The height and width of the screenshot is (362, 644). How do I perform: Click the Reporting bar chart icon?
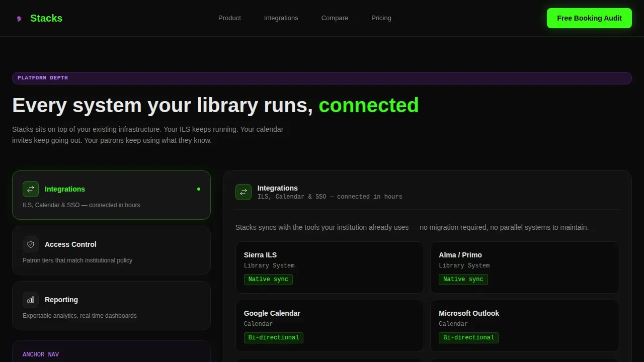click(31, 300)
